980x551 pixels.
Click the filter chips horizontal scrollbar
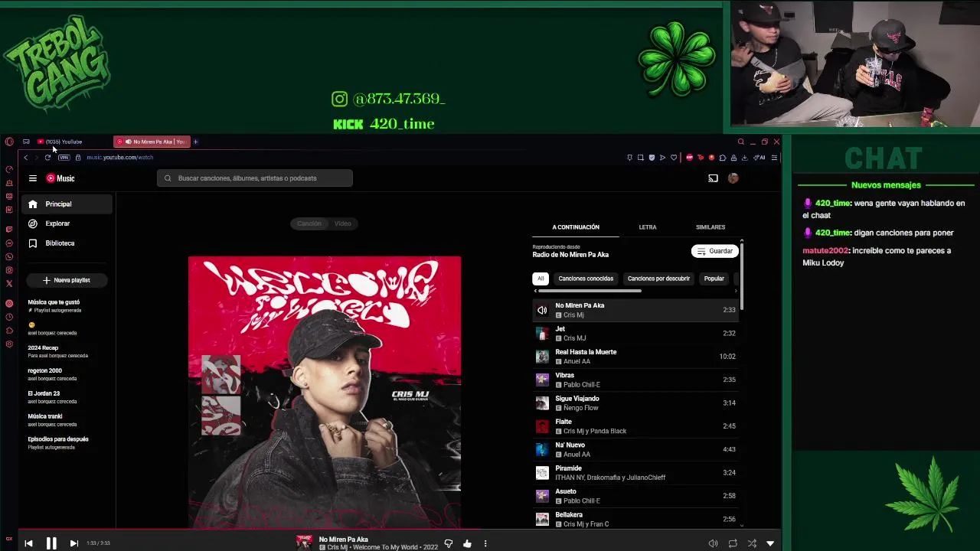[590, 291]
